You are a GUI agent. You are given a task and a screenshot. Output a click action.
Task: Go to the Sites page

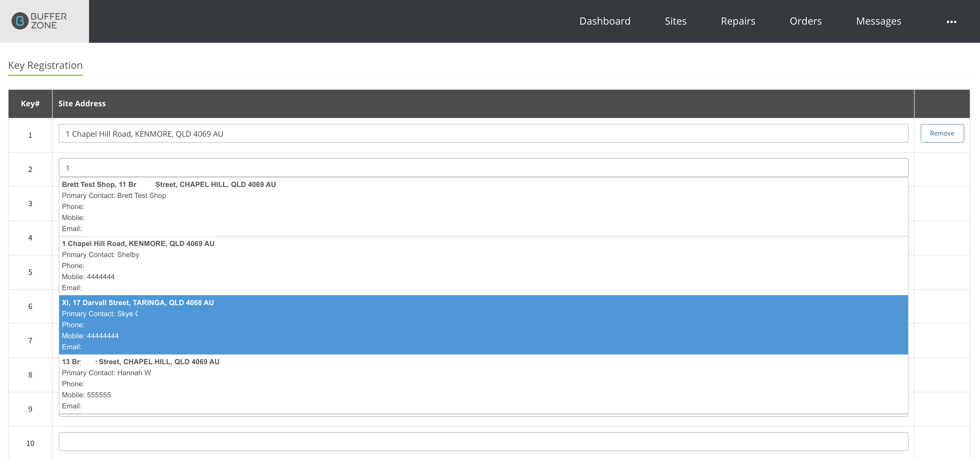(675, 21)
